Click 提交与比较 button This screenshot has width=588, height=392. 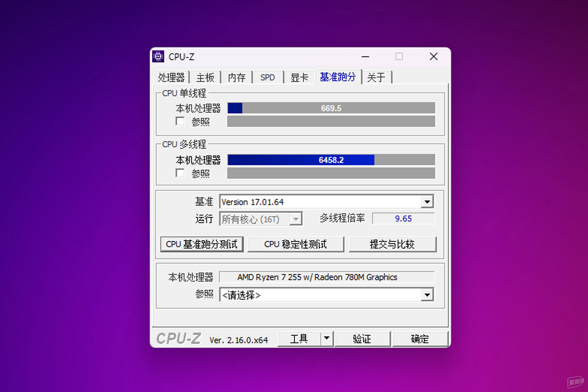(392, 244)
